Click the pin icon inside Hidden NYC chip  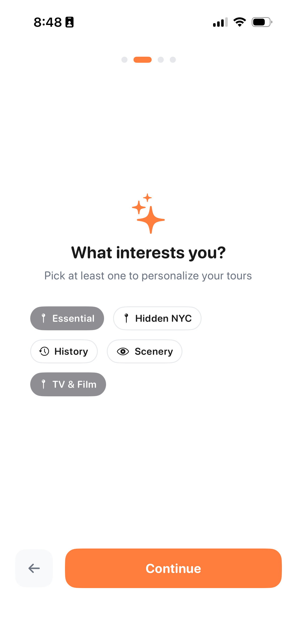[126, 318]
